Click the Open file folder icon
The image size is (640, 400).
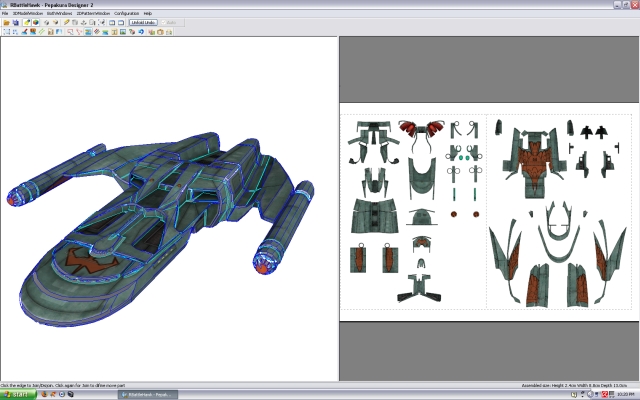(x=7, y=22)
